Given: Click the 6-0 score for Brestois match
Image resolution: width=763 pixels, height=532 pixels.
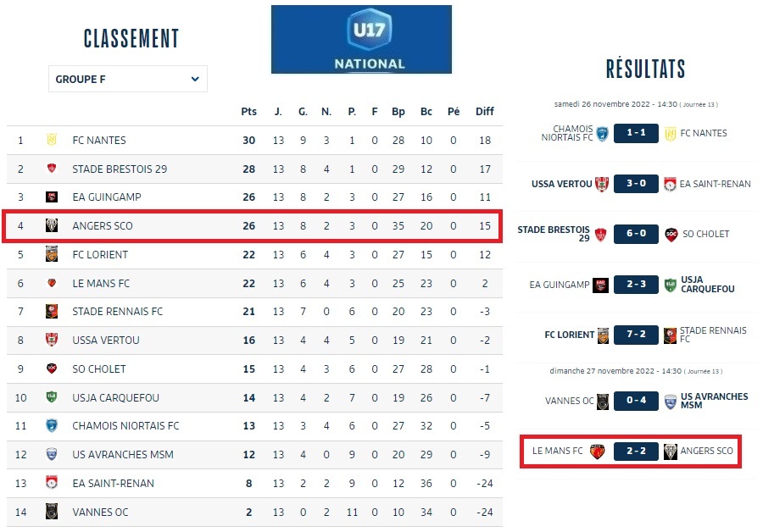Looking at the screenshot, I should coord(636,234).
